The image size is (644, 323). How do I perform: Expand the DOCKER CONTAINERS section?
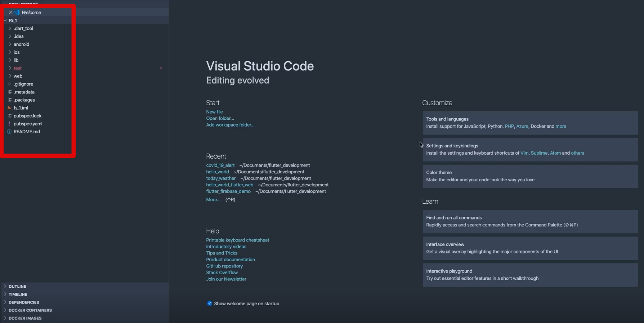tap(5, 310)
